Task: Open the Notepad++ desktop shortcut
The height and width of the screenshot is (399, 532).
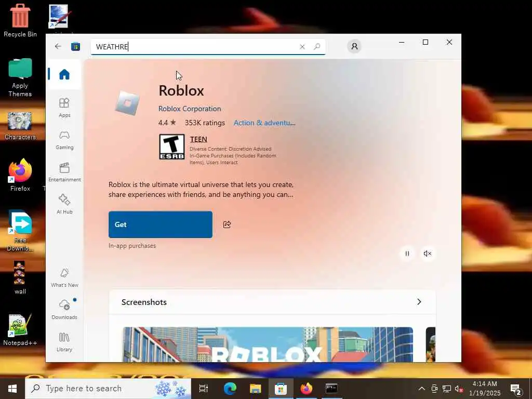Action: pyautogui.click(x=20, y=330)
